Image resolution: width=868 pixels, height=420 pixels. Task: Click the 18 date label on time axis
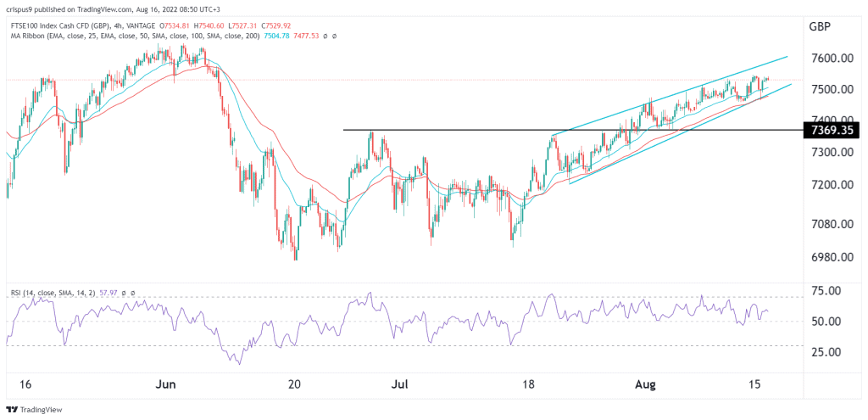point(531,384)
